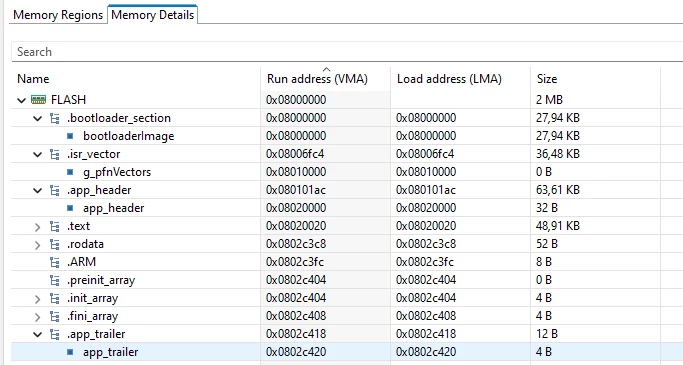
Task: Select the highlighted app_trailer symbol name
Action: point(111,352)
